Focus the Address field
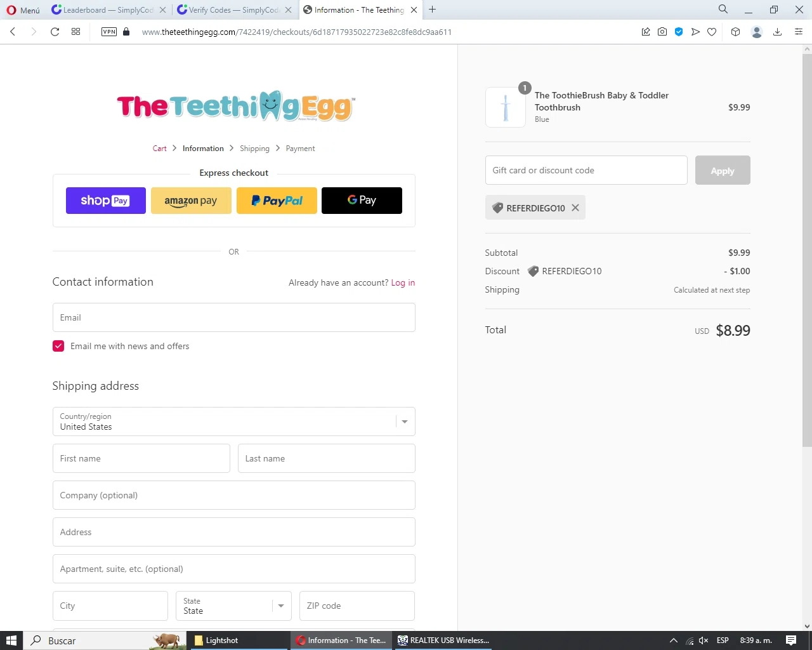812x650 pixels. pos(234,532)
